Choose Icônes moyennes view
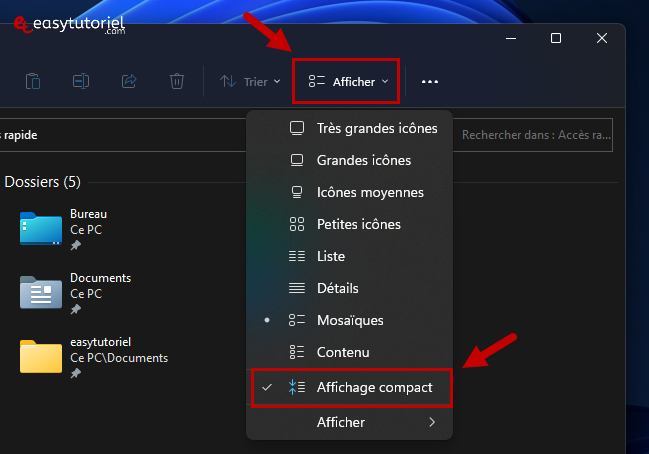Screen dimensions: 649x454 (349, 192)
